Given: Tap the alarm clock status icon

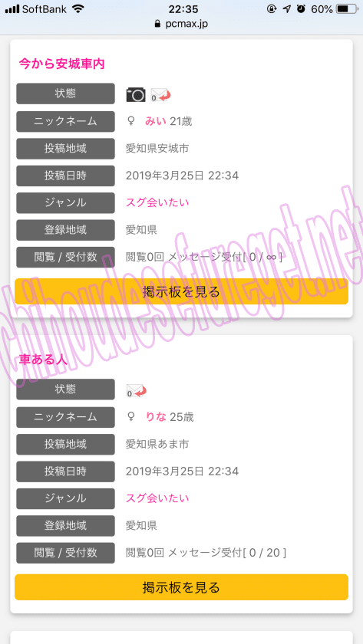Looking at the screenshot, I should pos(302,9).
